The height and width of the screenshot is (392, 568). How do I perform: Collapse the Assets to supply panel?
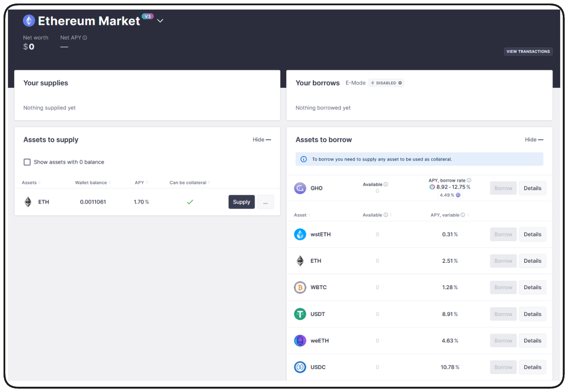[x=262, y=140]
